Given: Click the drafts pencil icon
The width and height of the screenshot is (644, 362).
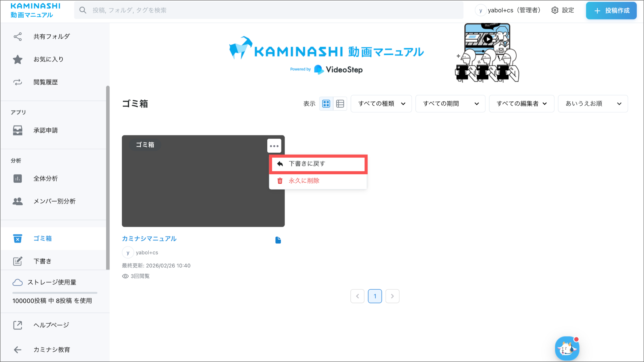Looking at the screenshot, I should (x=18, y=261).
